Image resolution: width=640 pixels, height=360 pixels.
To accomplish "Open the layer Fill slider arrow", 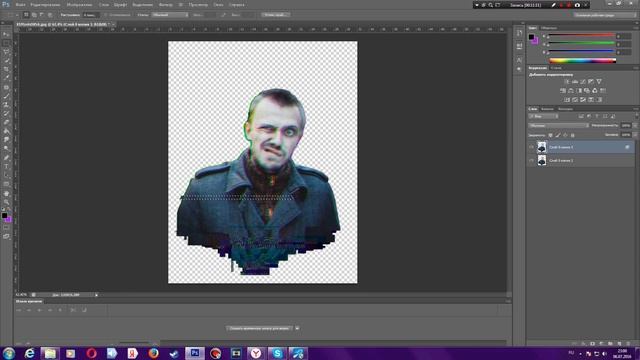I will click(x=634, y=135).
